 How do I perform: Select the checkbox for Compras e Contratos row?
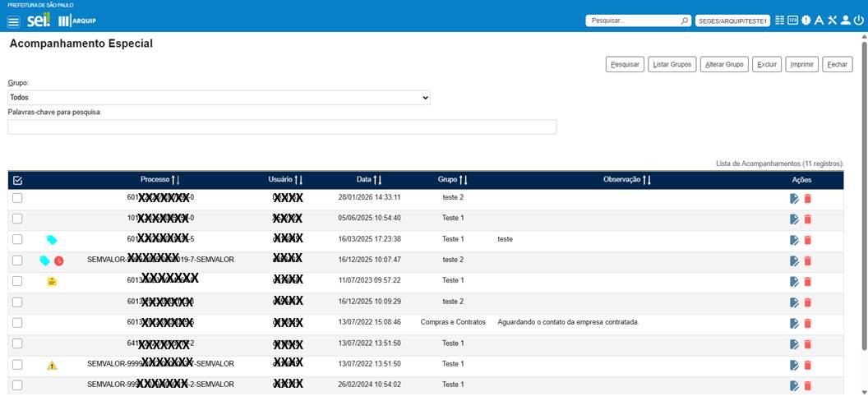[17, 323]
